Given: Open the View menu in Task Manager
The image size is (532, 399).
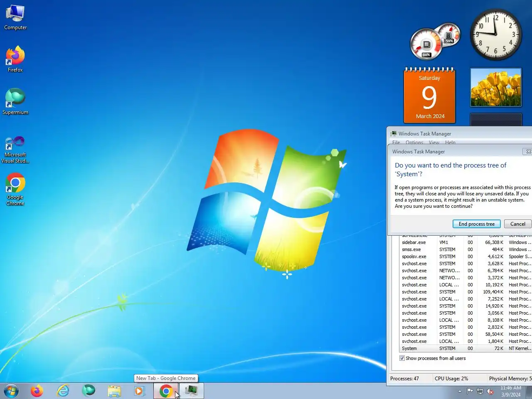Looking at the screenshot, I should pos(434,143).
